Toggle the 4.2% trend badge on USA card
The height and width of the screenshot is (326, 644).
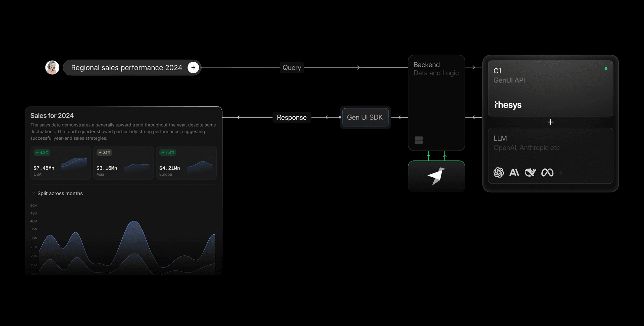(x=42, y=152)
